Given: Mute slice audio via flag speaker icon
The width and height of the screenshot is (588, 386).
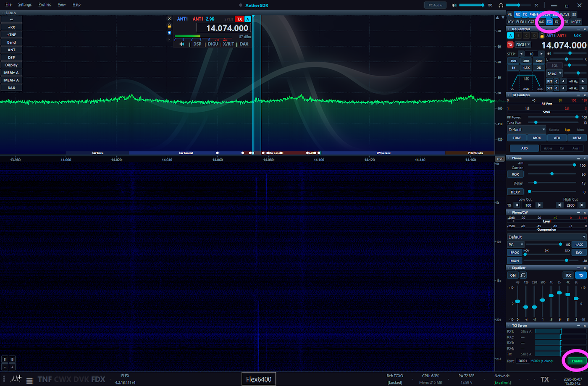Looking at the screenshot, I should (182, 44).
